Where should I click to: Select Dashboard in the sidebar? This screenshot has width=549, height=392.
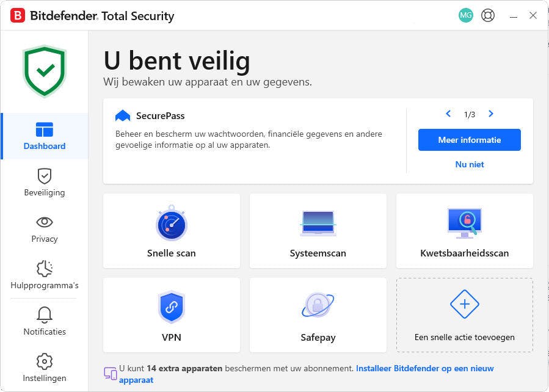coord(44,136)
